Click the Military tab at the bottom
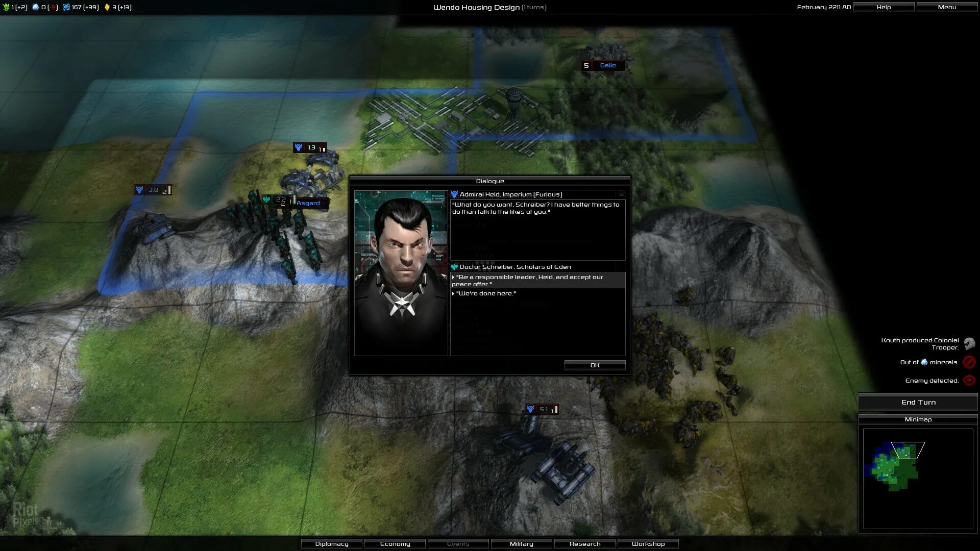 522,543
